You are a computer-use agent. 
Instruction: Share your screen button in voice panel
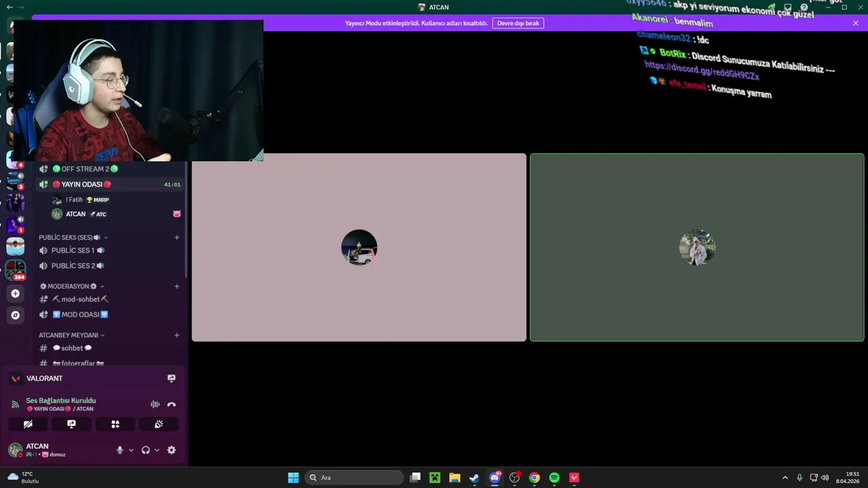tap(71, 424)
